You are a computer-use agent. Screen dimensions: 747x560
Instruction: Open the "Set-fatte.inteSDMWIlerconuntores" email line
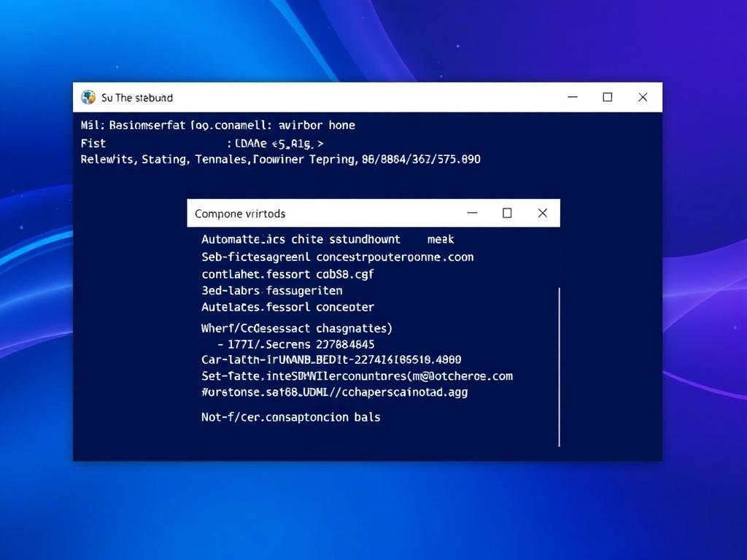tap(357, 376)
